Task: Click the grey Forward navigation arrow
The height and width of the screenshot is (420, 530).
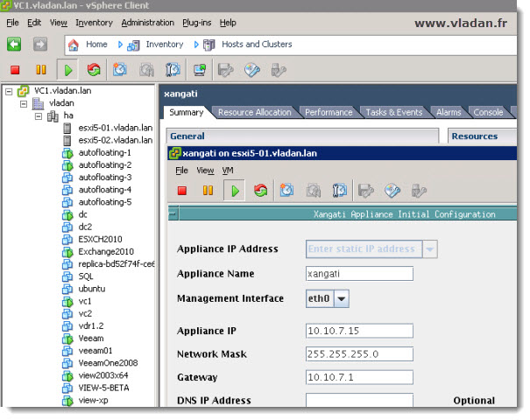Action: pos(40,45)
